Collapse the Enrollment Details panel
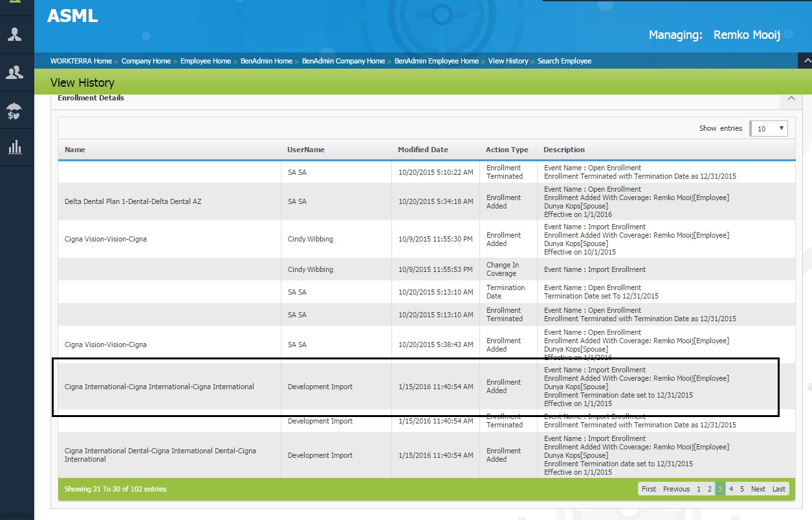812x520 pixels. (x=791, y=98)
